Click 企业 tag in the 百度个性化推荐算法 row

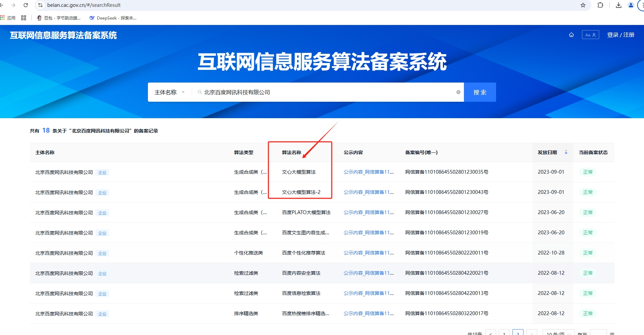coord(102,253)
